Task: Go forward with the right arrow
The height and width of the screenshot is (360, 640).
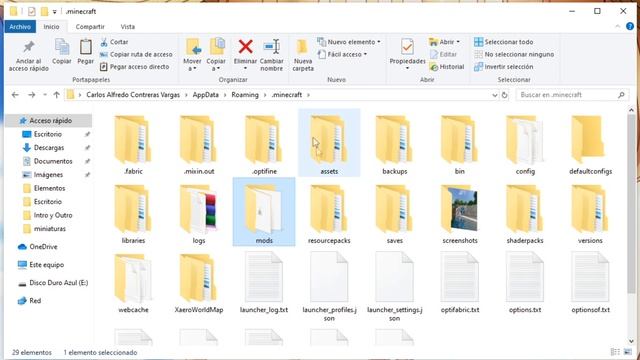Action: coord(31,95)
